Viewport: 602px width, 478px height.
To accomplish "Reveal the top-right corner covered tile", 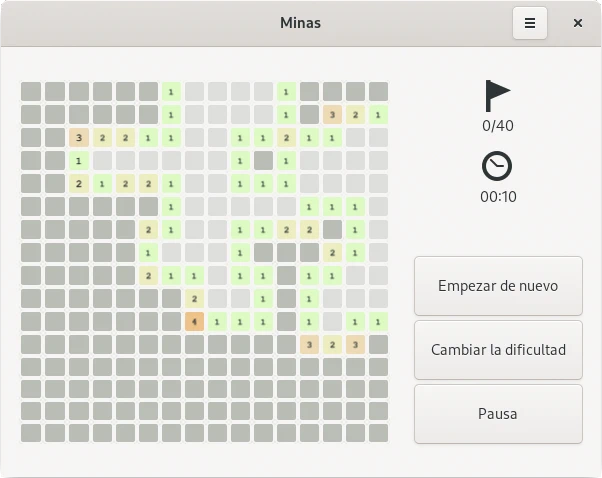I will (x=378, y=92).
